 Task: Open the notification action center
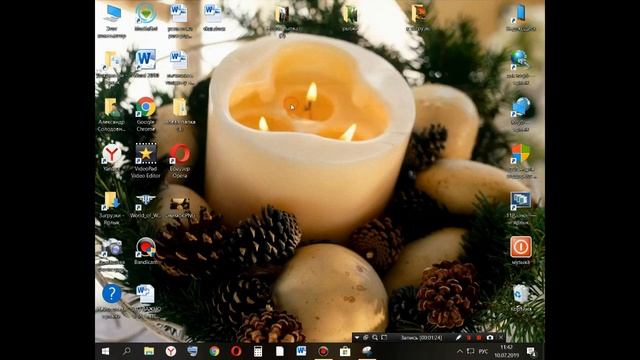click(x=531, y=351)
